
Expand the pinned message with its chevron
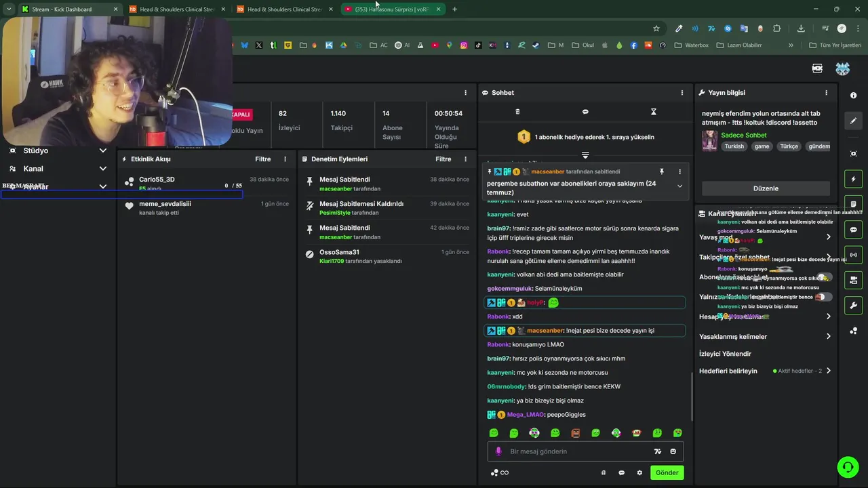[x=679, y=186]
